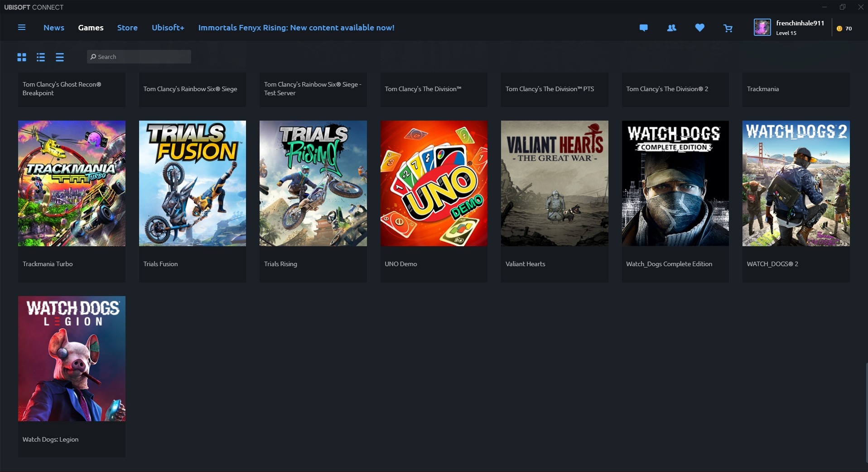
Task: Switch to detailed list view
Action: coord(41,57)
